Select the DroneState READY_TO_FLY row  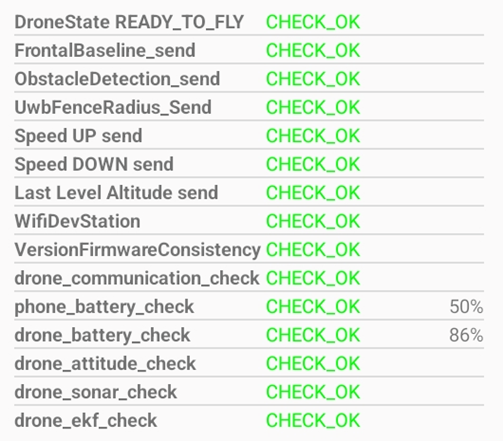(x=249, y=22)
